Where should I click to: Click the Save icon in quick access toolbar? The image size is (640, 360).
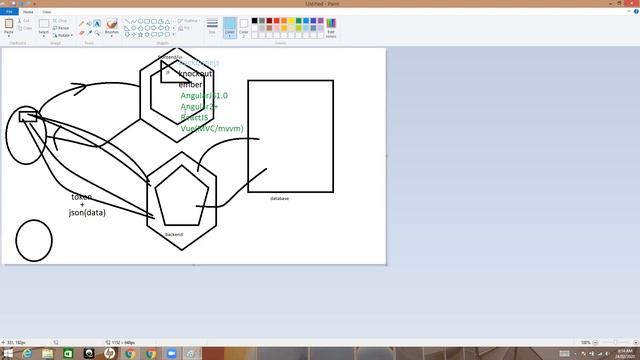pos(13,3)
